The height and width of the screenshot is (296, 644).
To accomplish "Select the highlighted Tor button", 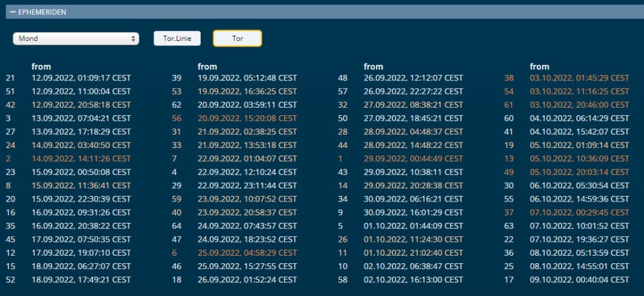I will pyautogui.click(x=237, y=38).
